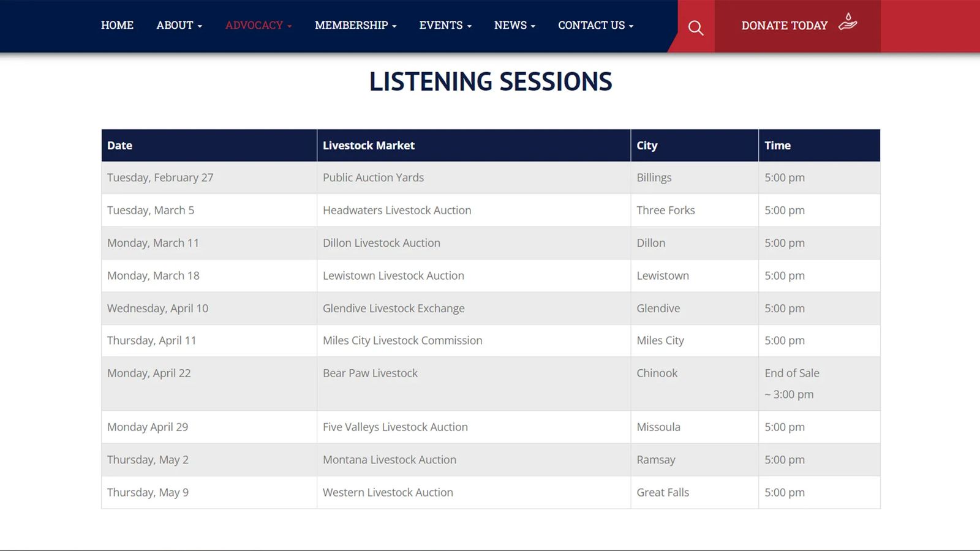
Task: Expand the News dropdown menu
Action: pos(514,25)
